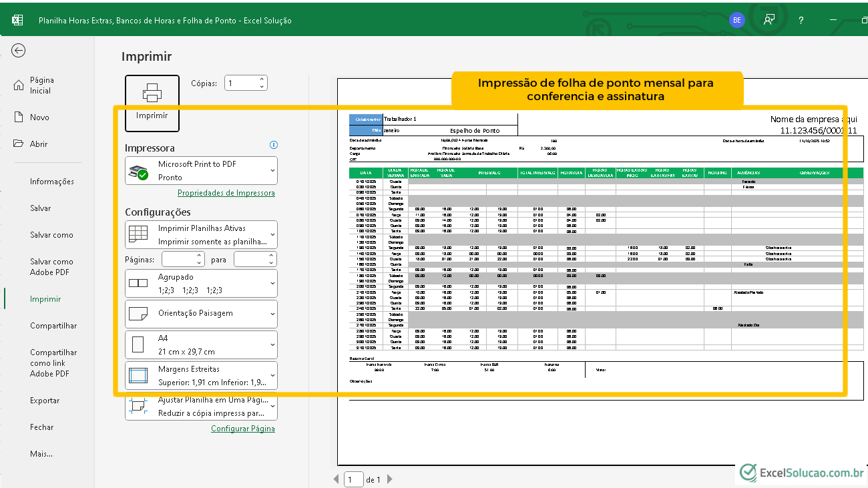Open the printer info icon
The width and height of the screenshot is (868, 488).
pos(273,145)
